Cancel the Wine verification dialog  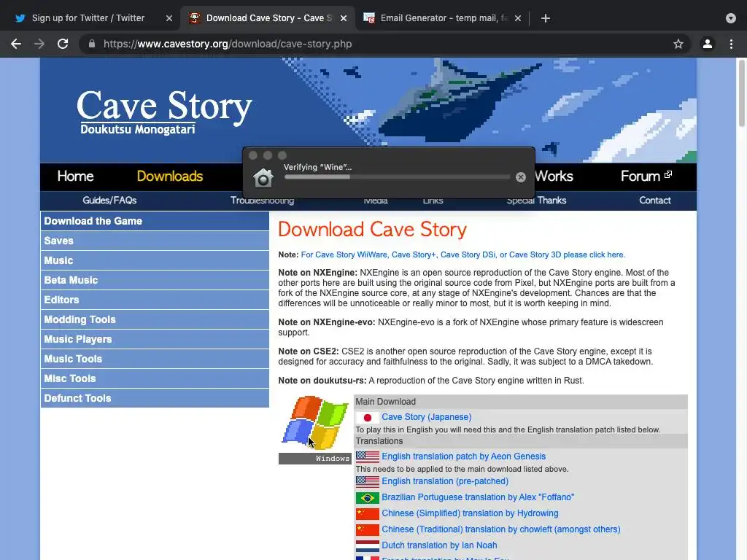click(521, 177)
